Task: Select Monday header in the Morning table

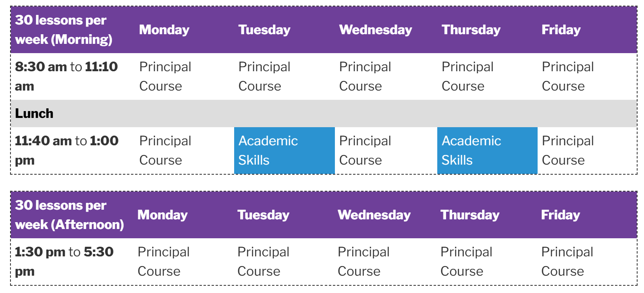Action: point(164,30)
